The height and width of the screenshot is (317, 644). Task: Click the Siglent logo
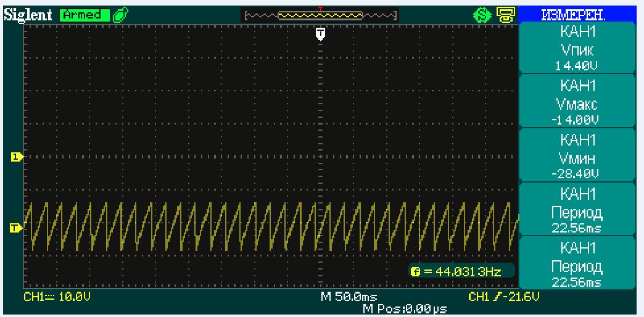pos(29,15)
